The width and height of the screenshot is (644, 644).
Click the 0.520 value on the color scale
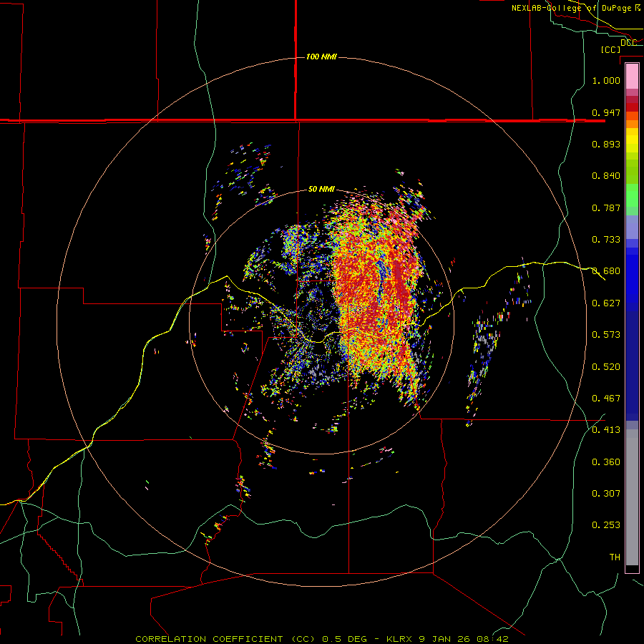coord(606,367)
